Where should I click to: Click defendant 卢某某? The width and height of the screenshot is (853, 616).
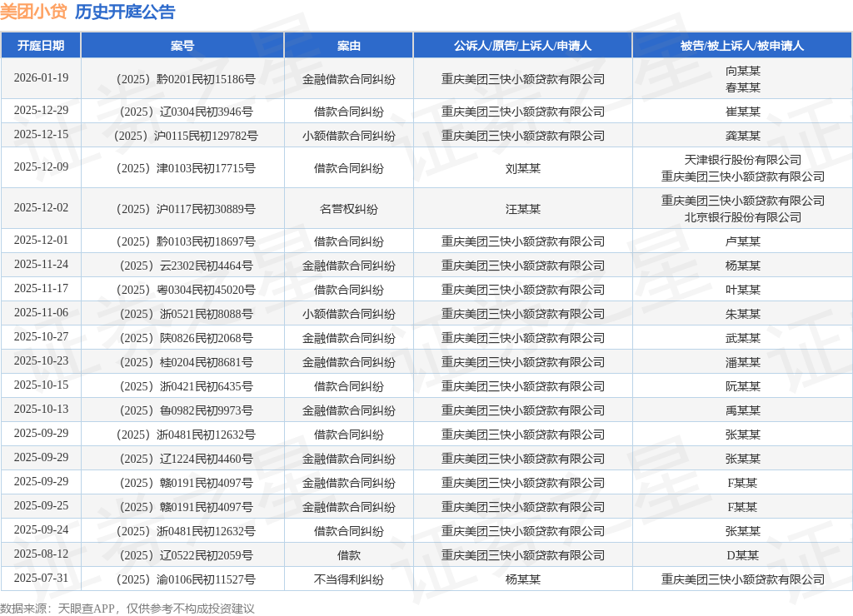[742, 241]
